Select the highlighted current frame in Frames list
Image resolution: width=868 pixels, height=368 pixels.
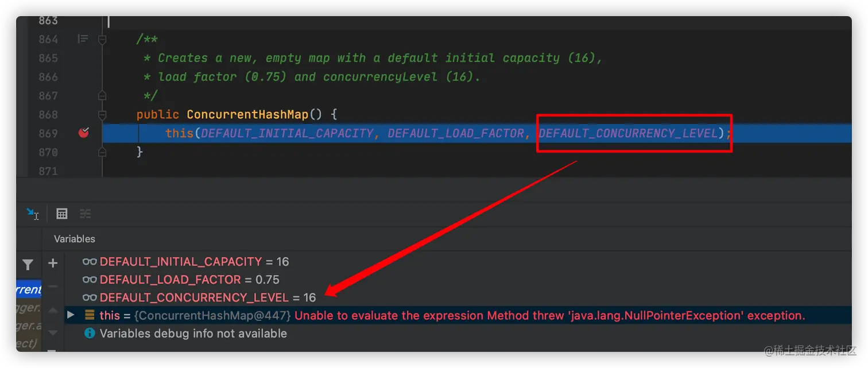pos(29,289)
